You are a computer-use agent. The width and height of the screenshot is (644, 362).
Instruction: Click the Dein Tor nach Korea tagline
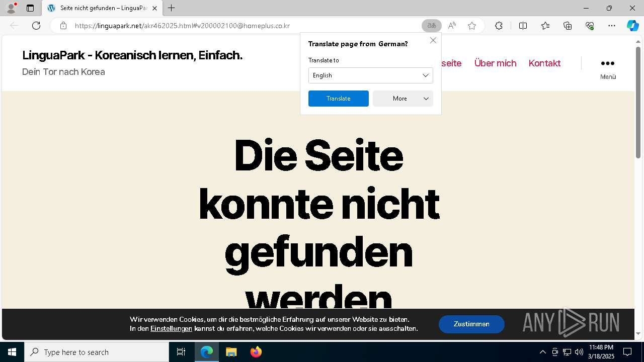(63, 72)
